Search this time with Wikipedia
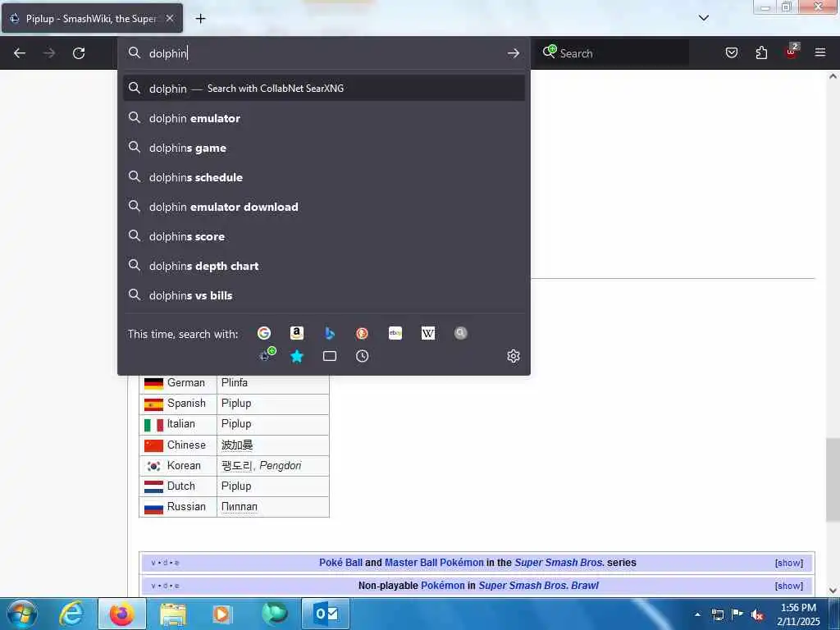The image size is (840, 630). (x=428, y=333)
